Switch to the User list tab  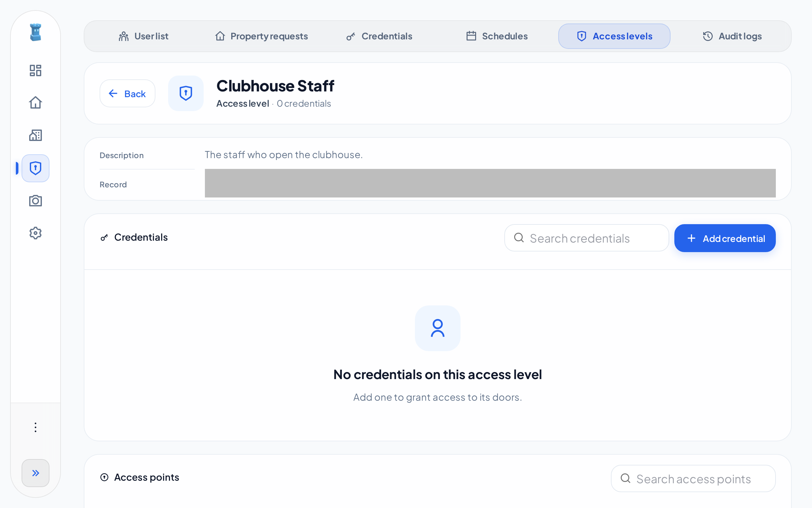144,36
